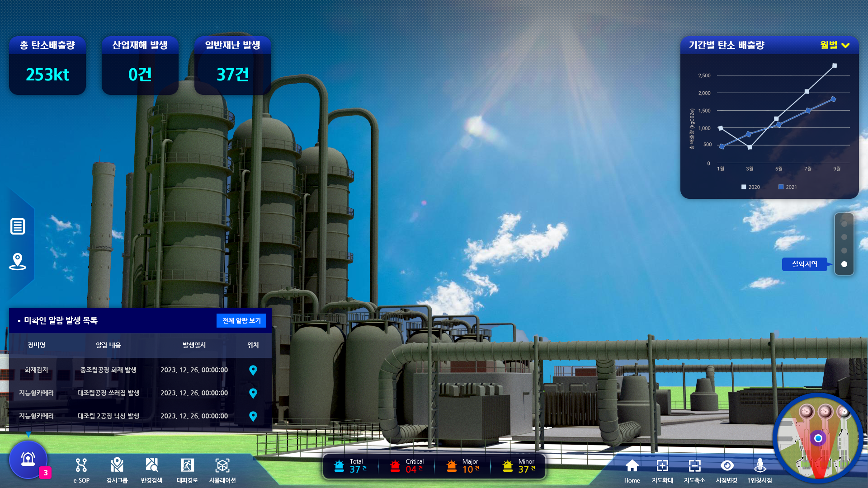The height and width of the screenshot is (488, 868).
Task: Select the top dot in area selector
Action: click(x=844, y=224)
